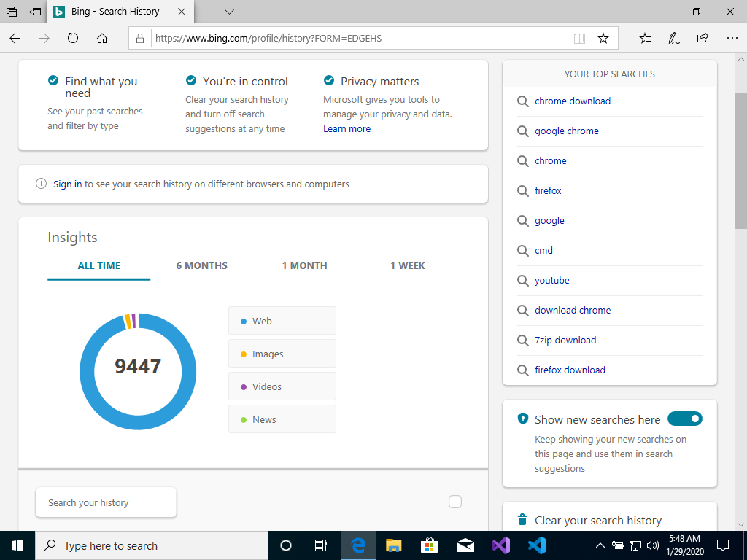
Task: Select the 1 WEEK insights tab
Action: [x=407, y=265]
